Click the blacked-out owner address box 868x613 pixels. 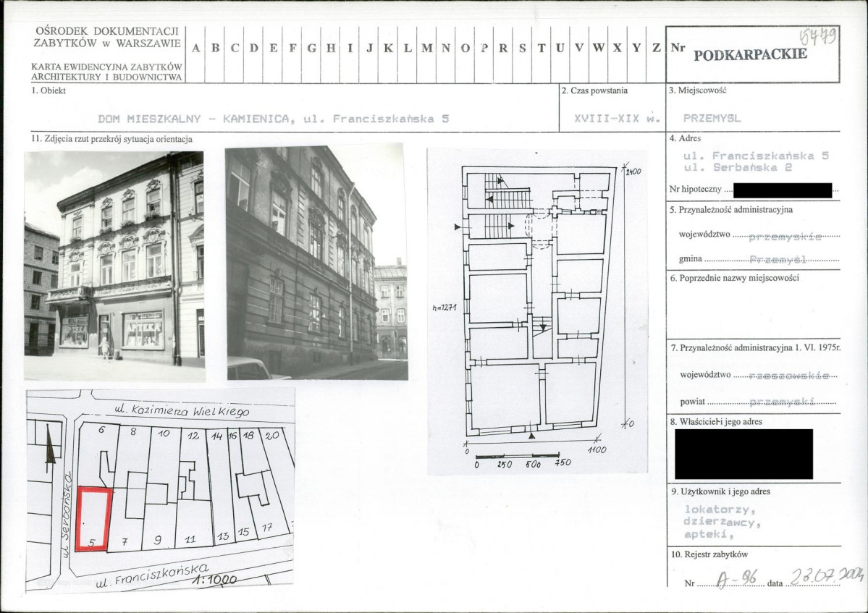click(743, 454)
